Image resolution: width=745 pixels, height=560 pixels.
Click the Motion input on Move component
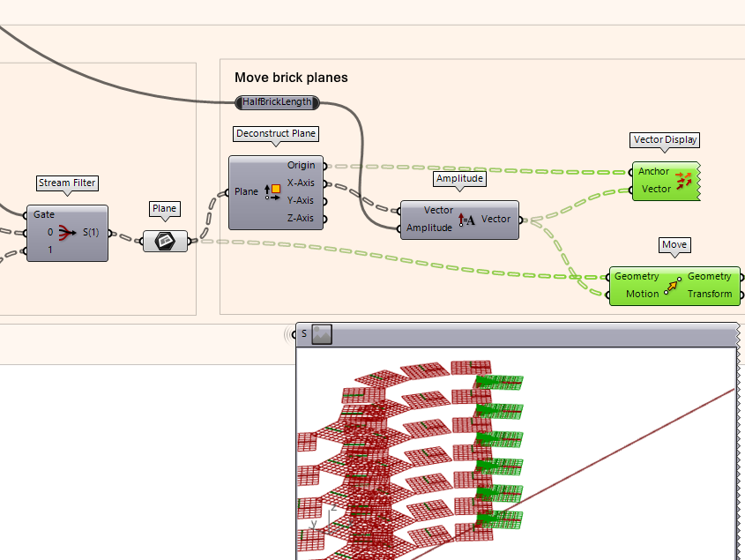pos(642,294)
